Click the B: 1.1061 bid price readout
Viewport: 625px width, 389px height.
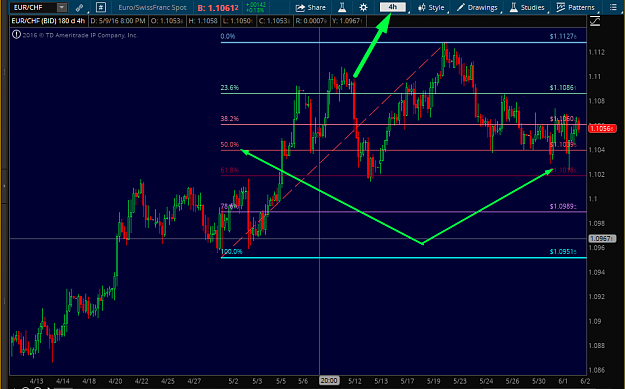coord(218,8)
